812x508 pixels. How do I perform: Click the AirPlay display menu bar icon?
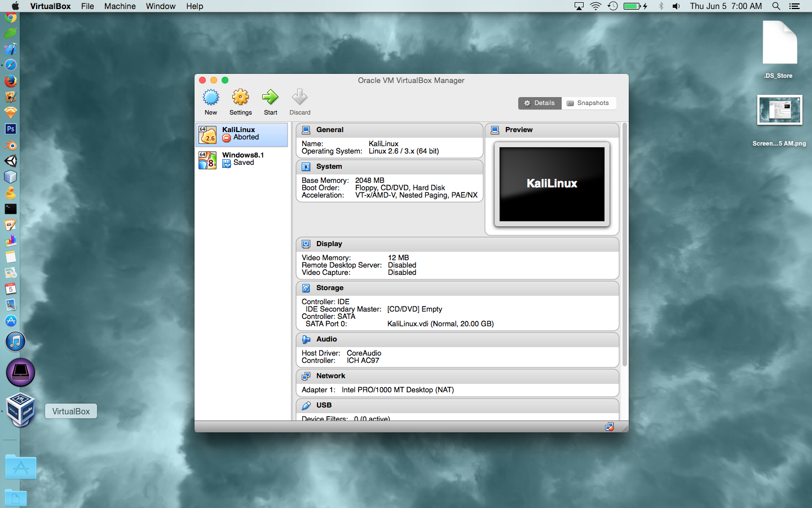(x=579, y=6)
